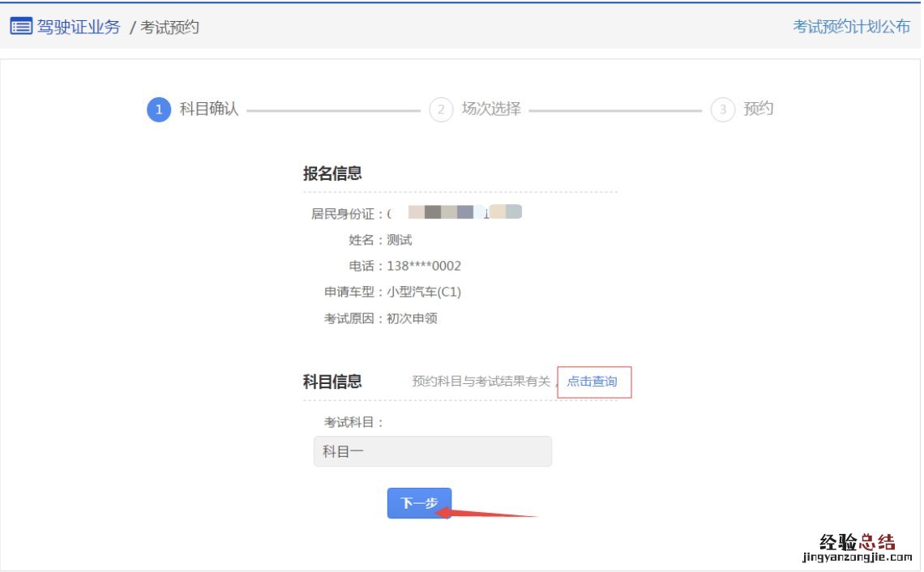
Task: Click the 下一步 button
Action: (419, 503)
